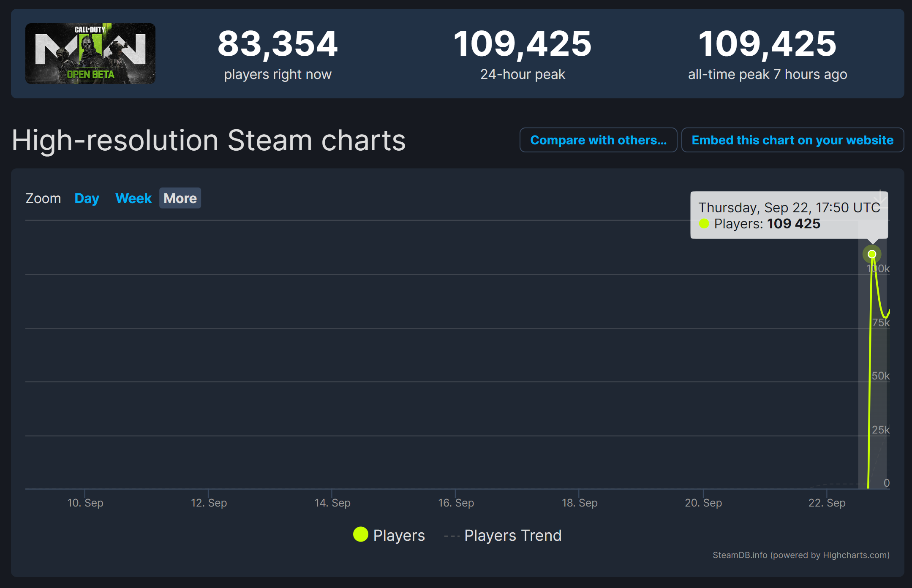This screenshot has width=912, height=588.
Task: Click the all-time peak 7 hours ago text
Action: pos(767,75)
